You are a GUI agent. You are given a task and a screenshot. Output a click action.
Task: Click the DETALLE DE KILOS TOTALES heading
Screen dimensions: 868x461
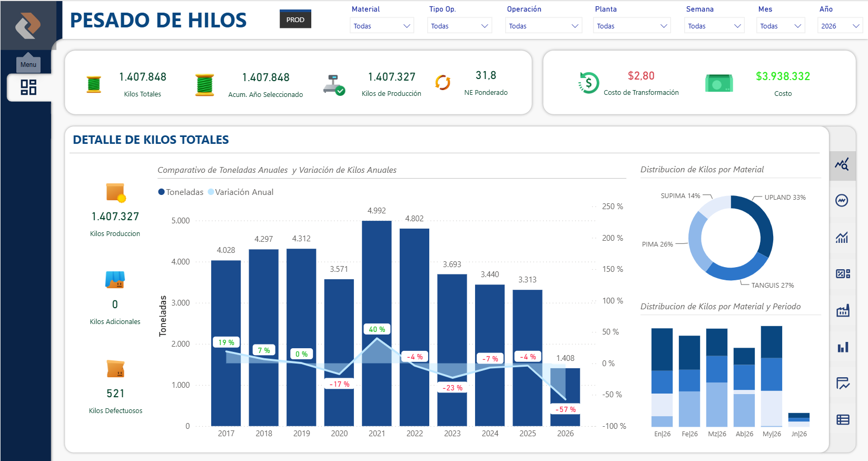151,140
